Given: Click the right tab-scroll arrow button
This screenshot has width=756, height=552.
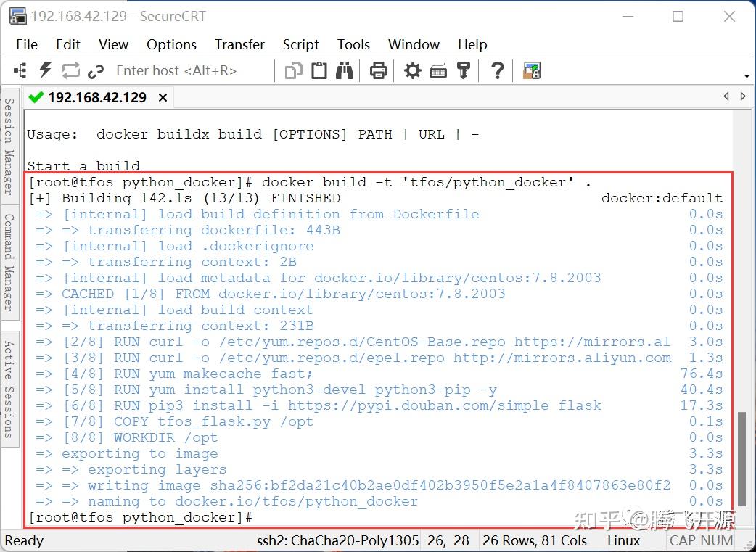Looking at the screenshot, I should tap(744, 95).
